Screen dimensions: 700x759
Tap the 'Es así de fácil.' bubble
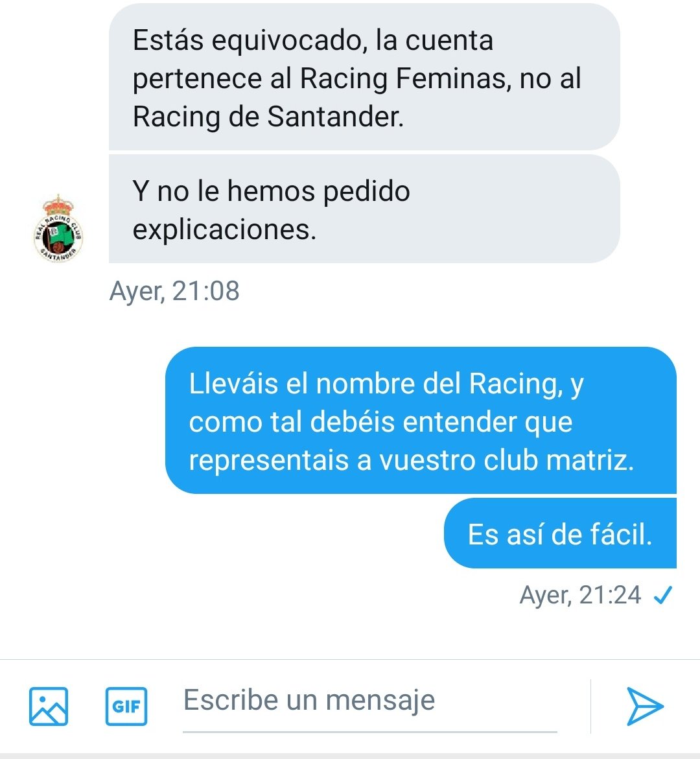[x=560, y=533]
